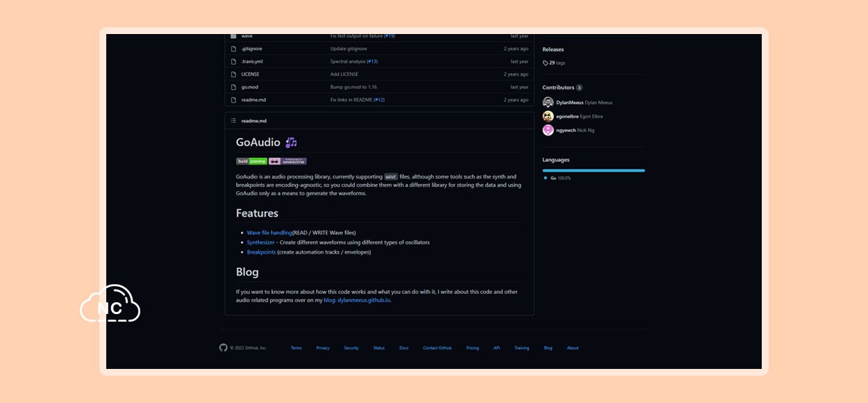868x403 pixels.
Task: Open the 'Spectral analysis' commit message
Action: (347, 61)
